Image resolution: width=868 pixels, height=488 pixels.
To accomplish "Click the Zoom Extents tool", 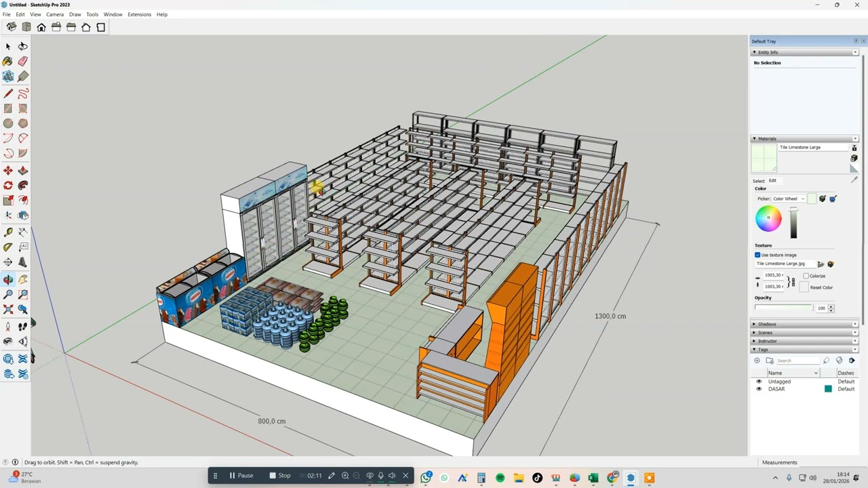I will point(8,309).
